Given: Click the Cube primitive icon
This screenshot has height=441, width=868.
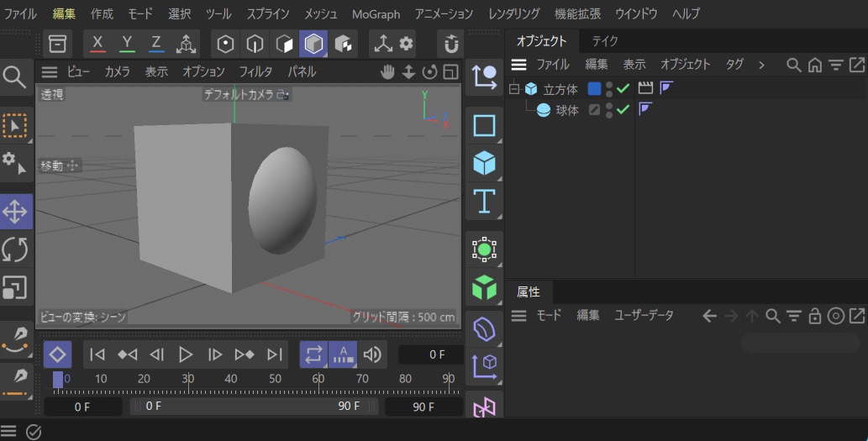Looking at the screenshot, I should tap(484, 163).
